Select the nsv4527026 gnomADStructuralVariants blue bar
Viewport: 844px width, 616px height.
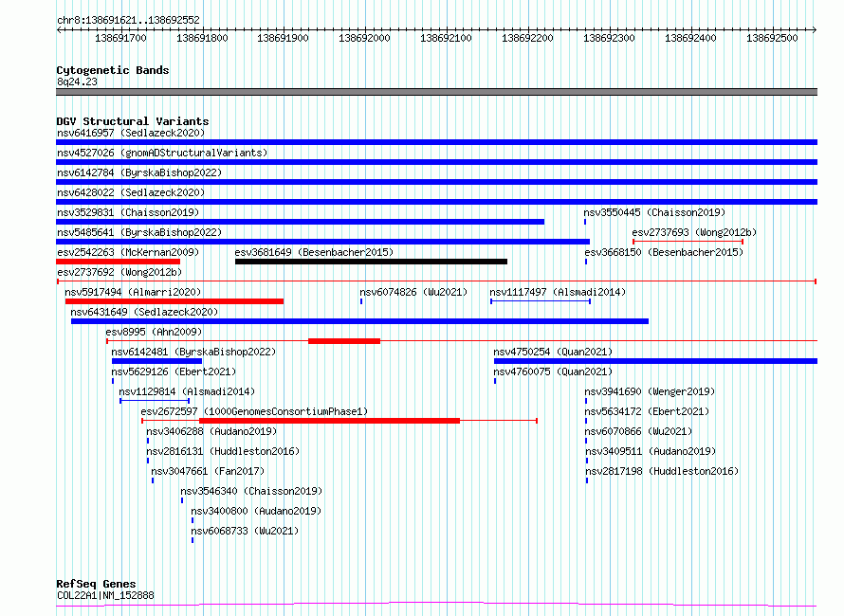point(436,162)
